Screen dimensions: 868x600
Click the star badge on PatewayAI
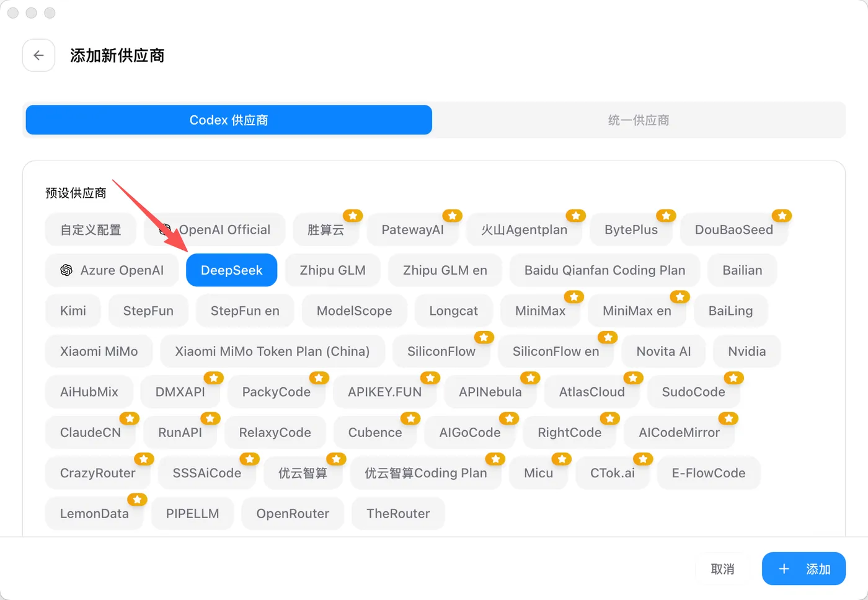(x=452, y=216)
